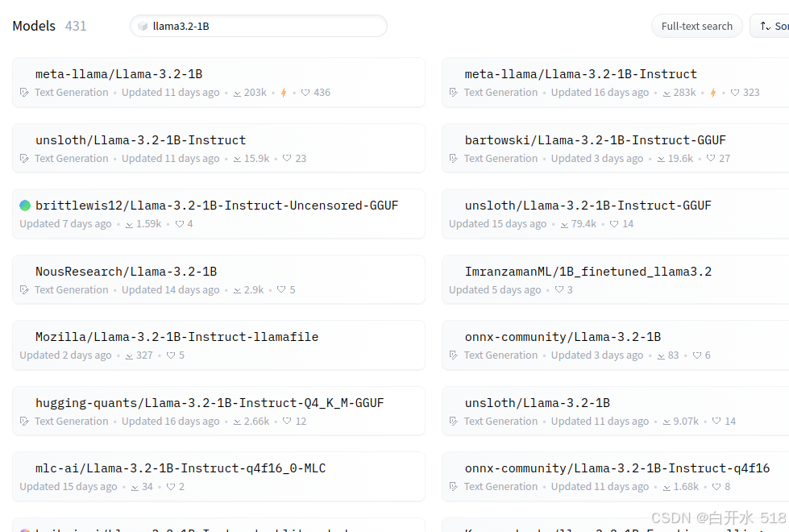Image resolution: width=789 pixels, height=532 pixels.
Task: Click Text Generation icon on onnx-community/Llama-3.2-1B
Action: pos(454,355)
